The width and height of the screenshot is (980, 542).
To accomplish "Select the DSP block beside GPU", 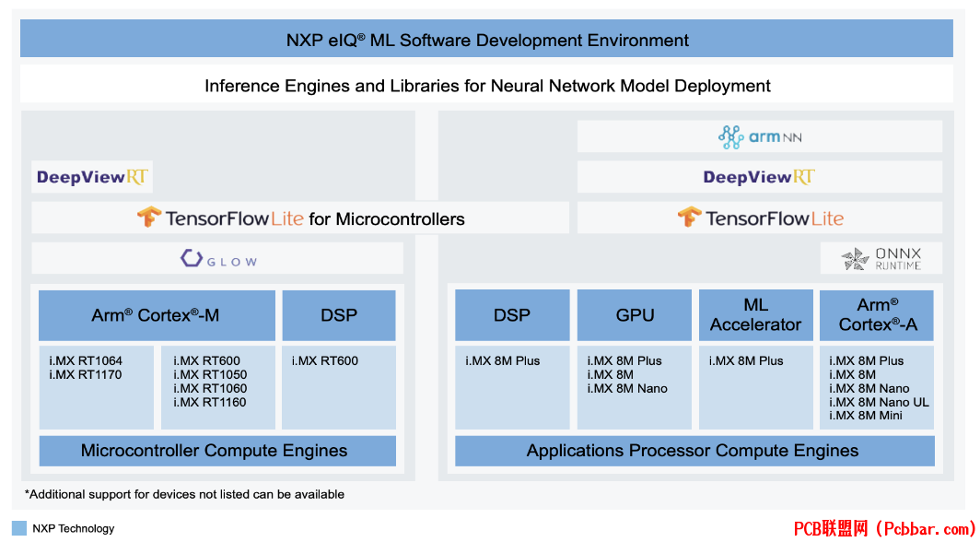I will tap(512, 315).
